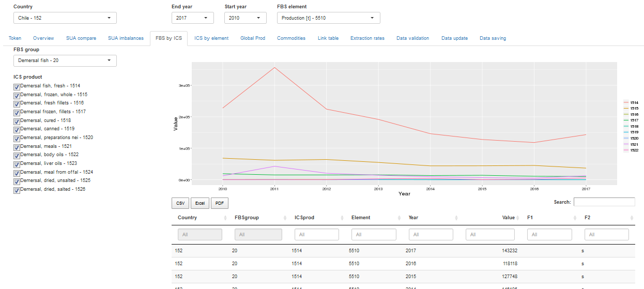Click the PDF export button
The image size is (644, 289).
[219, 204]
